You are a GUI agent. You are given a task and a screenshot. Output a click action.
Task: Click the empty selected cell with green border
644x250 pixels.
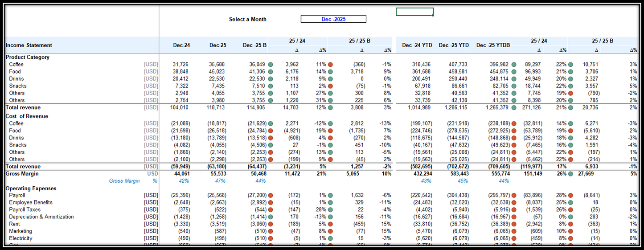coord(414,12)
